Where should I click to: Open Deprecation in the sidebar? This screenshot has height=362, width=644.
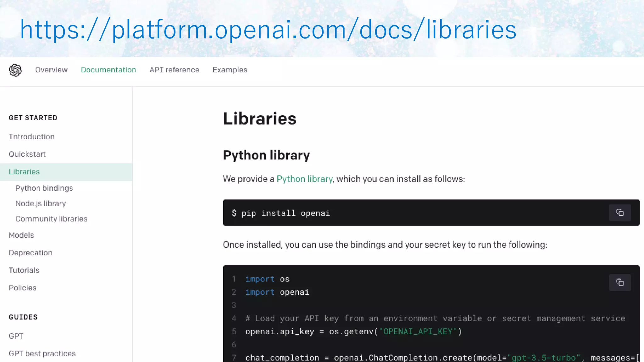pyautogui.click(x=31, y=253)
